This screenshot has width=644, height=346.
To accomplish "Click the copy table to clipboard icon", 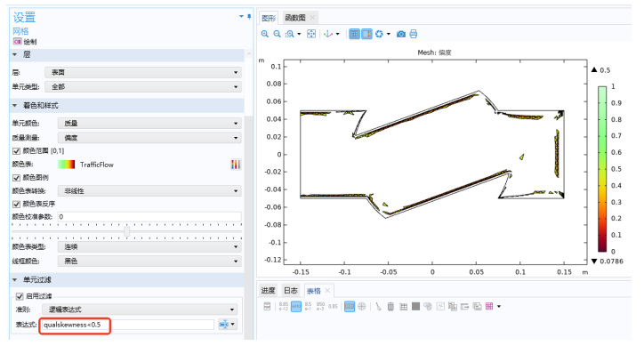I will tap(452, 306).
